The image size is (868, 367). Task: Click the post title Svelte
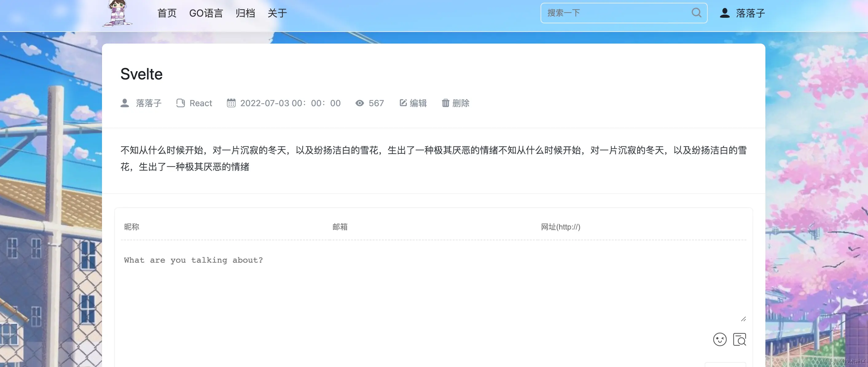point(142,74)
